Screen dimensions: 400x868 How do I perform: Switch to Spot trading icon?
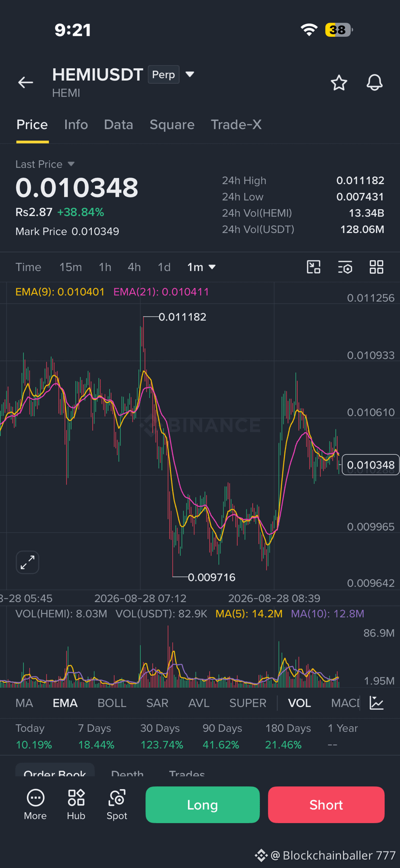117,805
